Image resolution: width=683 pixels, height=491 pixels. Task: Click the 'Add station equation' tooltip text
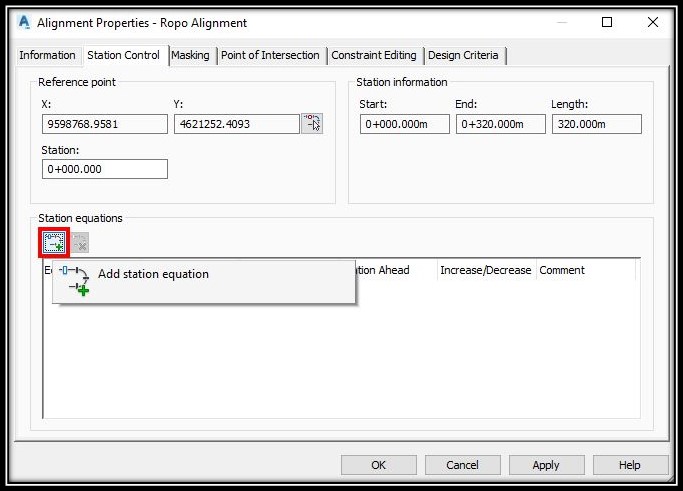pyautogui.click(x=153, y=274)
